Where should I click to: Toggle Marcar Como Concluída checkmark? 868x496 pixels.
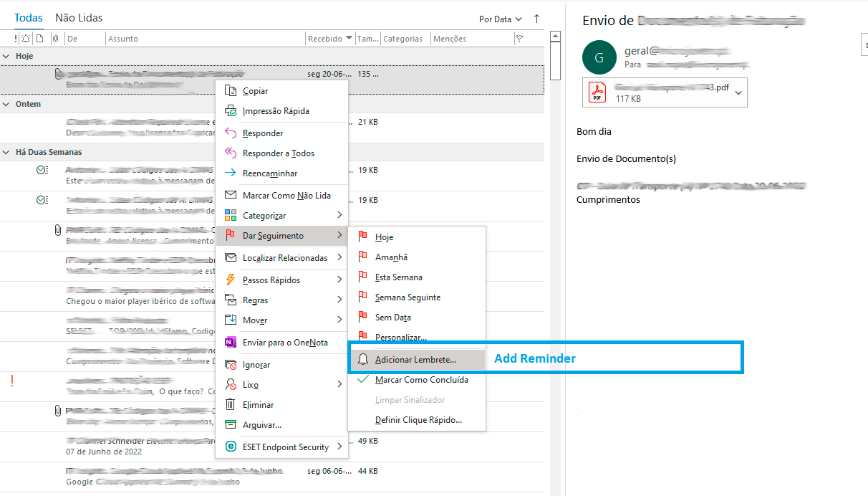point(362,380)
